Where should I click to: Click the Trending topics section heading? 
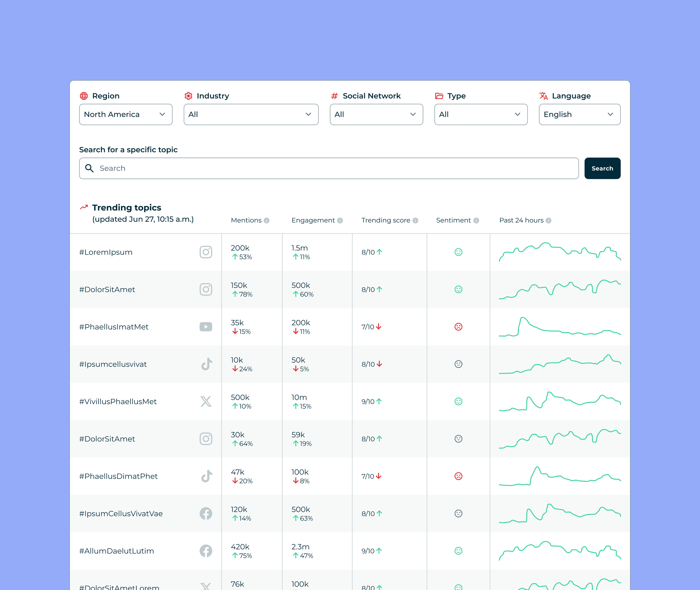click(x=127, y=207)
